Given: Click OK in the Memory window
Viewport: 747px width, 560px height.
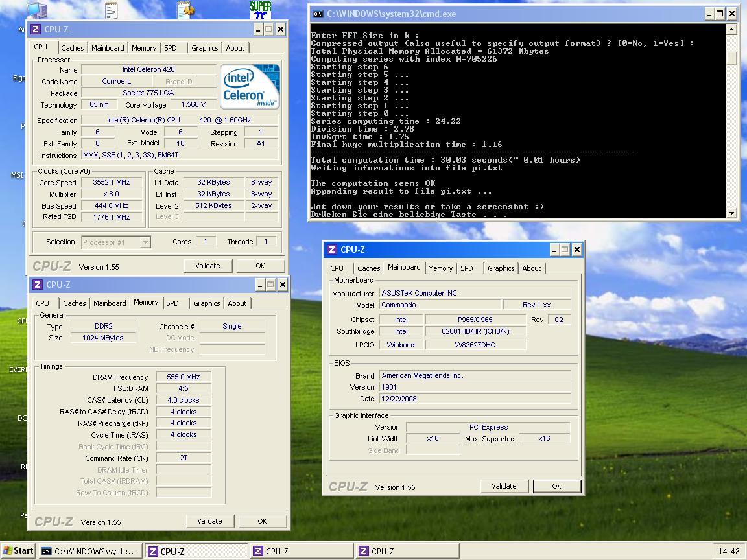Looking at the screenshot, I should (x=262, y=521).
